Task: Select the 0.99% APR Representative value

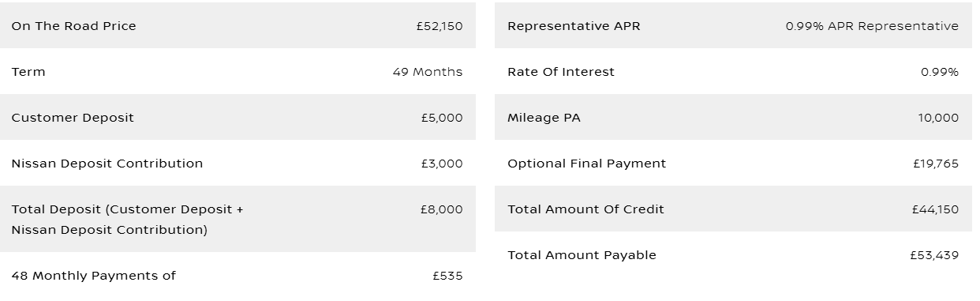Action: 872,26
